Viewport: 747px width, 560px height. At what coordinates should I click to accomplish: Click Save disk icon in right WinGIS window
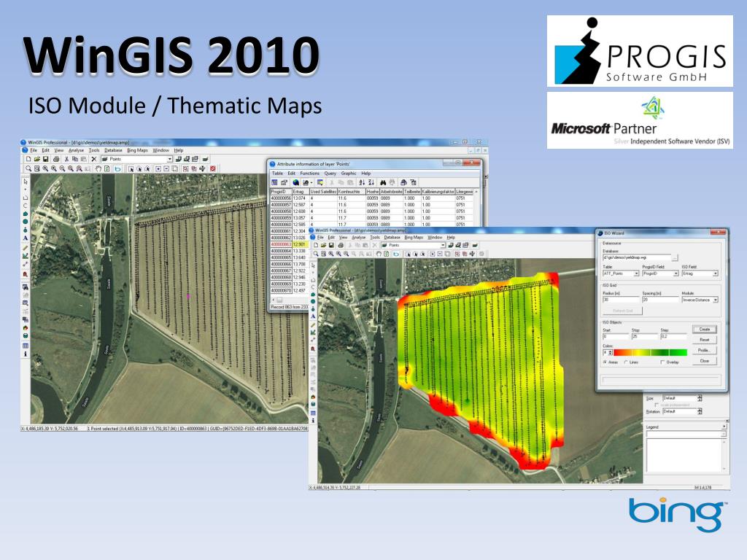click(x=331, y=245)
